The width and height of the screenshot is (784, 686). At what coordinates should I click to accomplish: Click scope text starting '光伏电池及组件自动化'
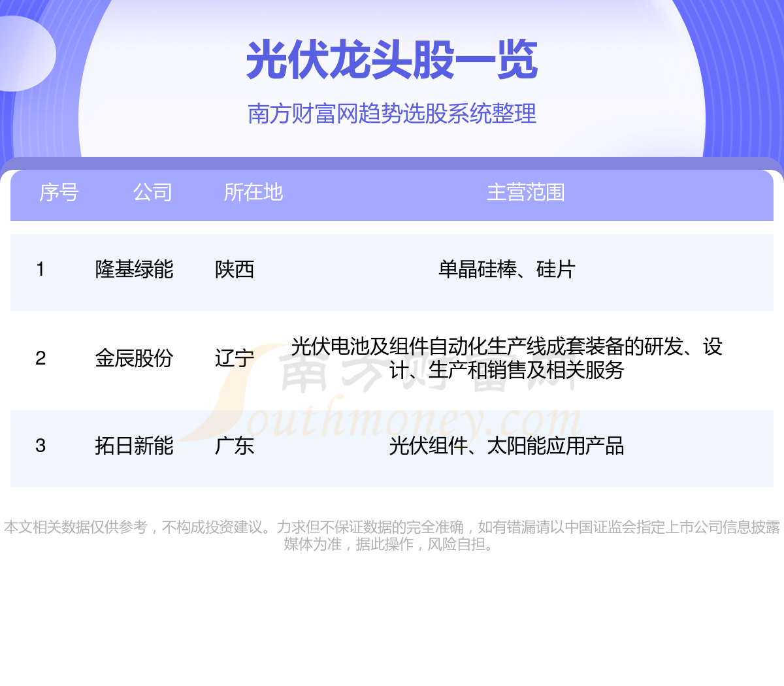point(507,358)
